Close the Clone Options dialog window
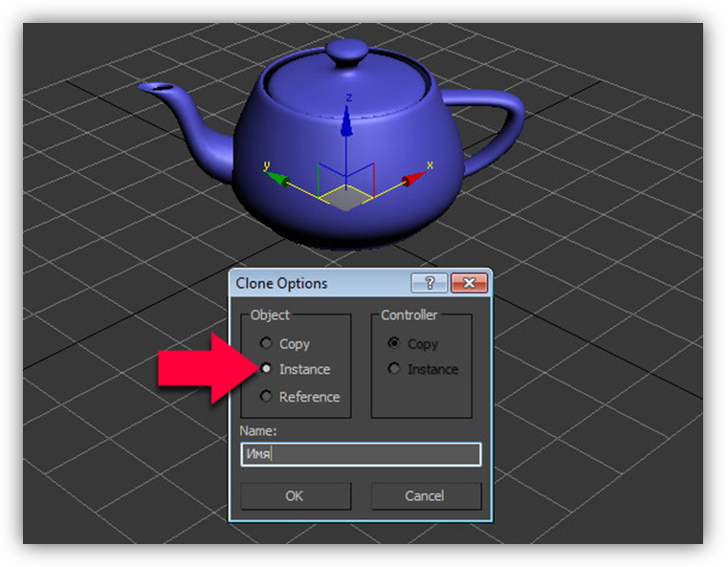This screenshot has height=567, width=728. 469,283
